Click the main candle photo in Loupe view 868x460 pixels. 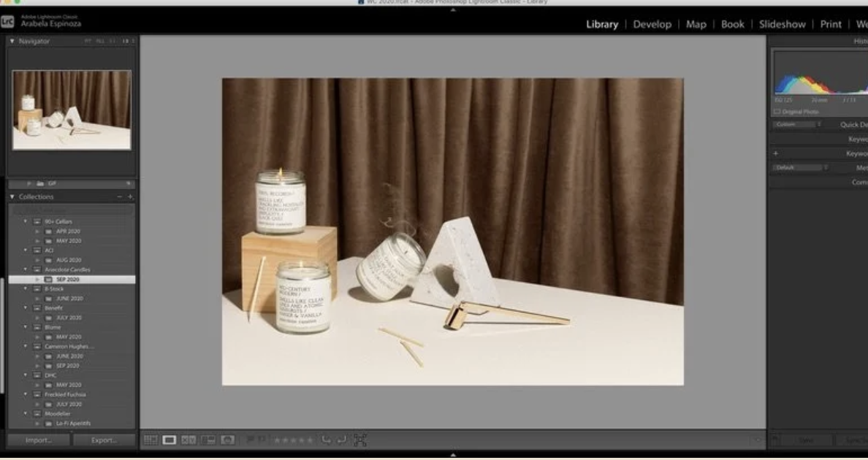(453, 231)
